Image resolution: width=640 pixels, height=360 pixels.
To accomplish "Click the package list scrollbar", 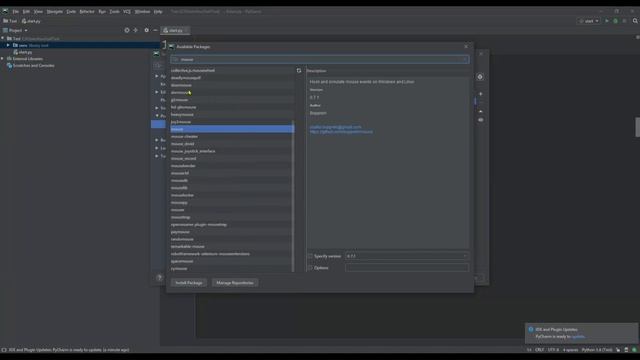I will click(x=293, y=196).
